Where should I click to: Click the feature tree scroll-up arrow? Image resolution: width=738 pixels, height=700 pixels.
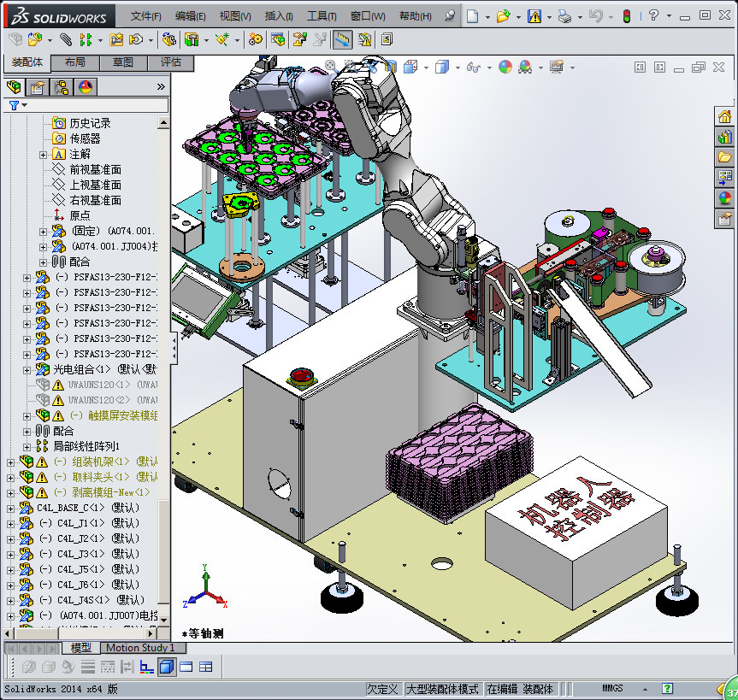163,123
